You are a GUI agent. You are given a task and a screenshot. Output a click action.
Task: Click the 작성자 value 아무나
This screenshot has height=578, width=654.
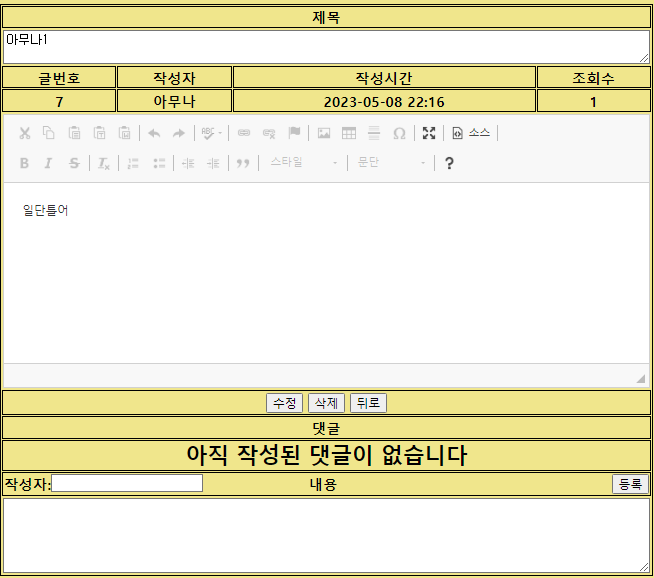click(174, 102)
